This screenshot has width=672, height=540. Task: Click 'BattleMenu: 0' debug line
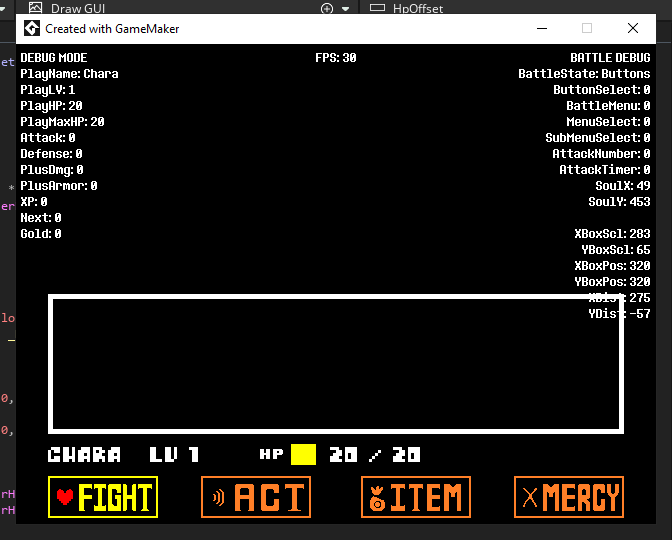click(x=608, y=105)
